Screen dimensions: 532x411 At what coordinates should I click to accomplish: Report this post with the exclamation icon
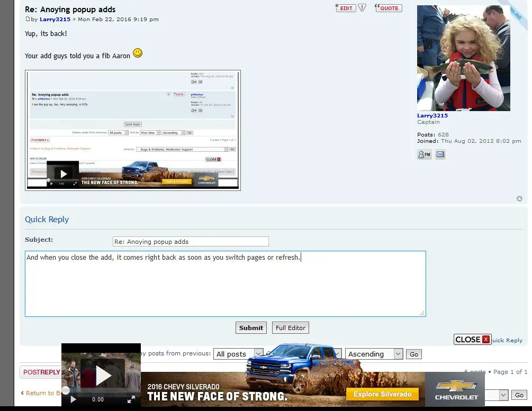pos(362,8)
